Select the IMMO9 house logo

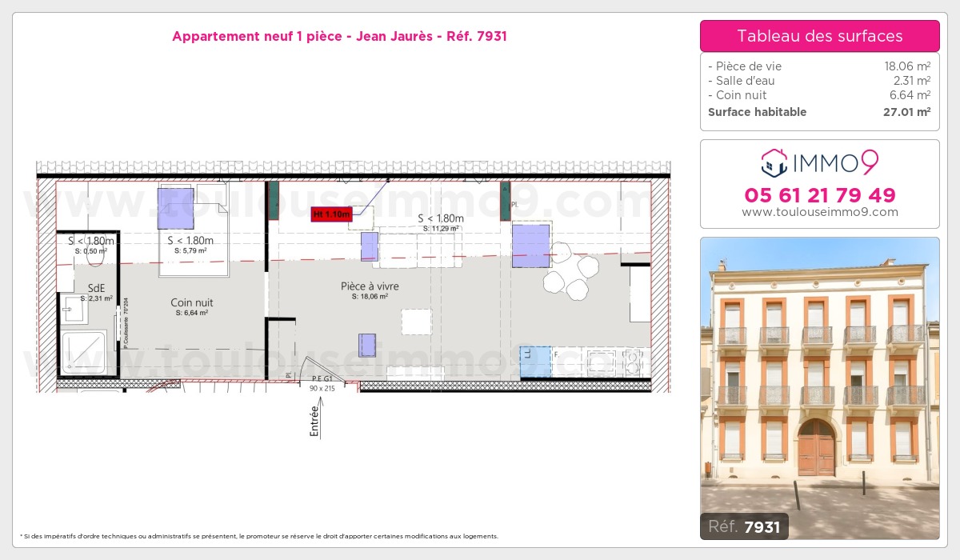[x=773, y=163]
